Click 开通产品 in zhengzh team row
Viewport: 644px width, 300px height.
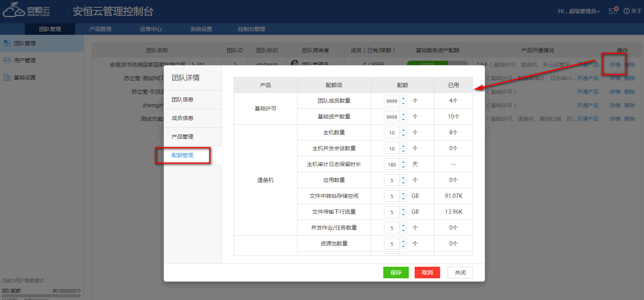coord(588,105)
